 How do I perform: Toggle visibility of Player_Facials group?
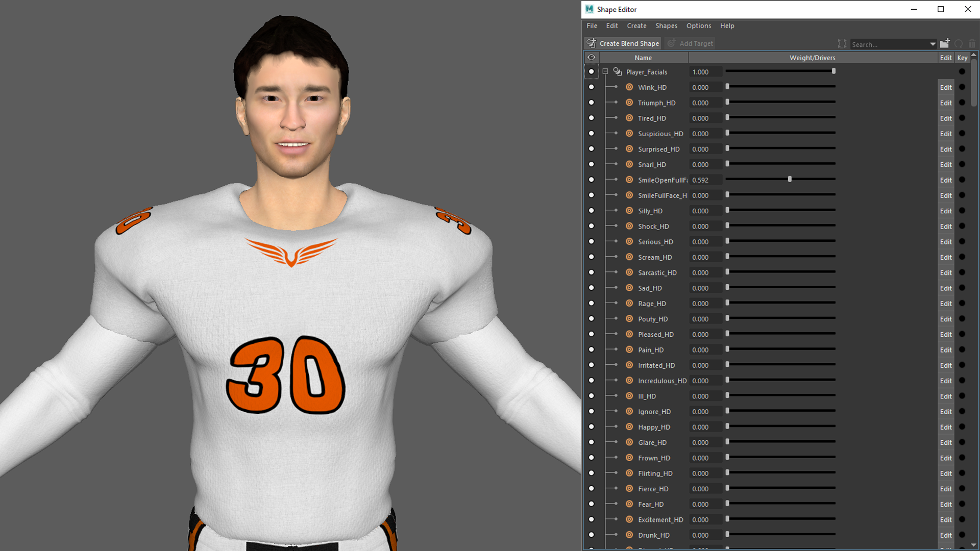click(592, 72)
